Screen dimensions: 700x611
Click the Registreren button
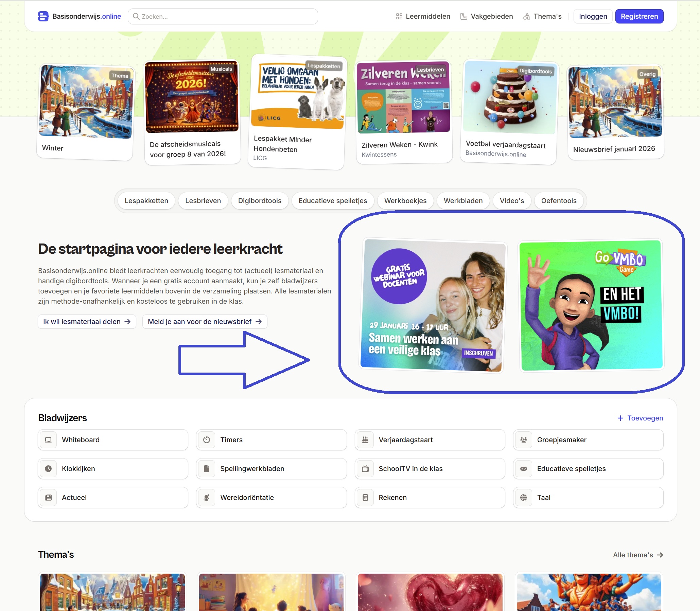(639, 16)
